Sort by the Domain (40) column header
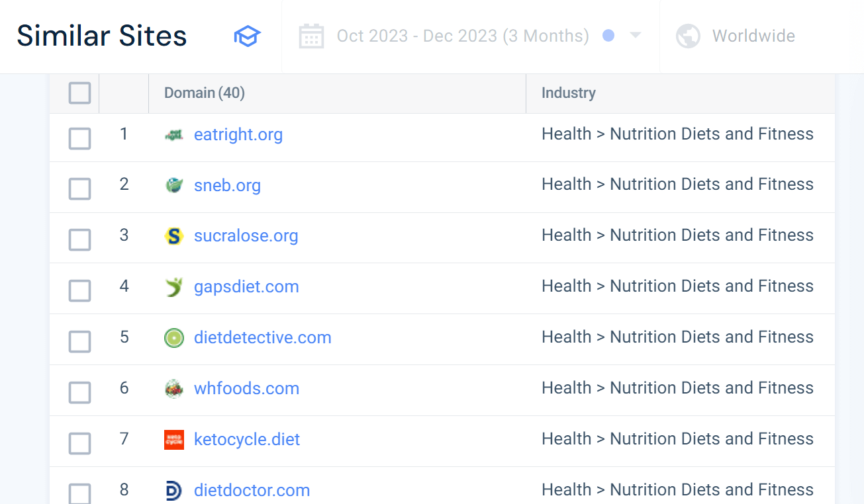 [205, 93]
